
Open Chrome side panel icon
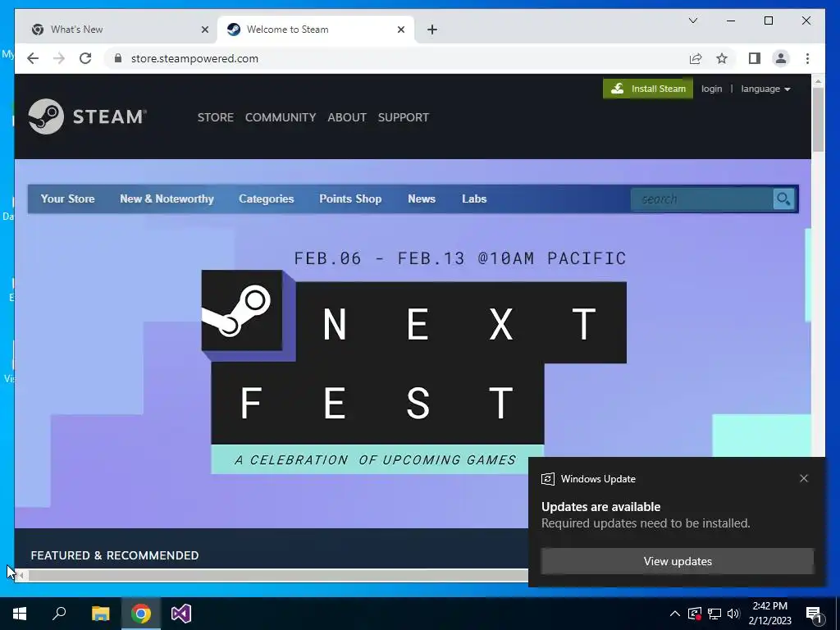click(755, 58)
